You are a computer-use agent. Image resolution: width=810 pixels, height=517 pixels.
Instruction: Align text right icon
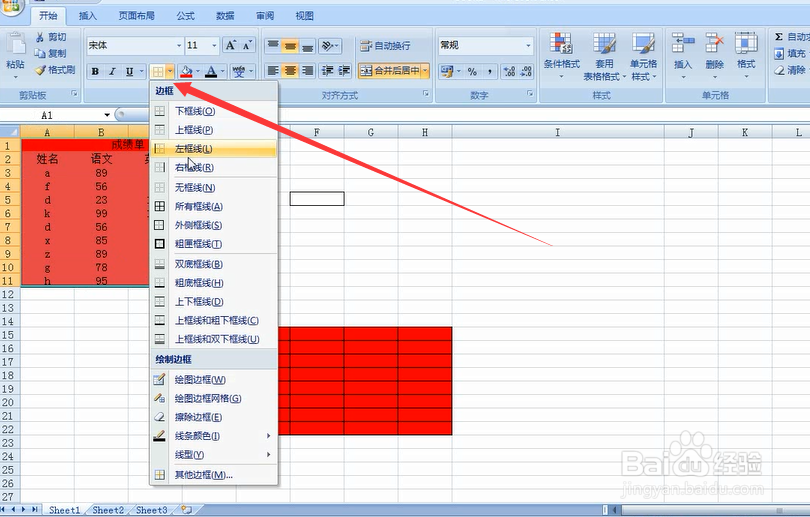point(307,71)
